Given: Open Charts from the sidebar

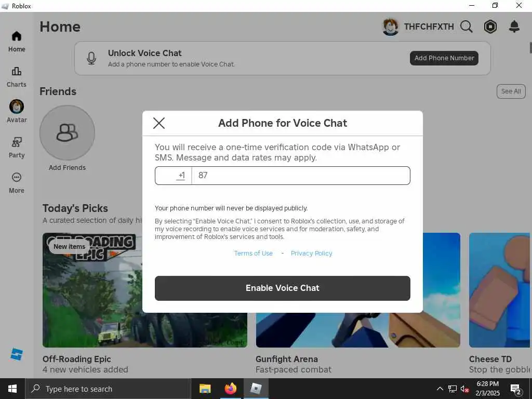Looking at the screenshot, I should pyautogui.click(x=17, y=77).
